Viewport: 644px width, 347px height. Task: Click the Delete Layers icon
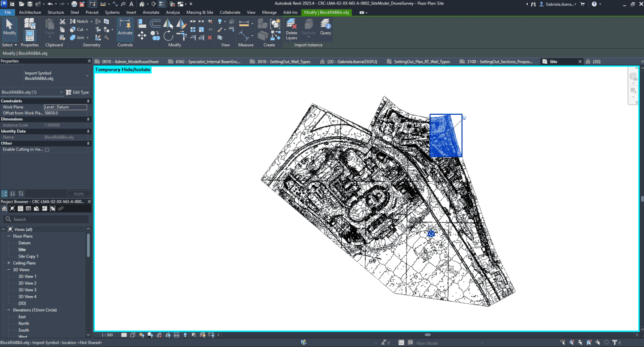(x=291, y=29)
